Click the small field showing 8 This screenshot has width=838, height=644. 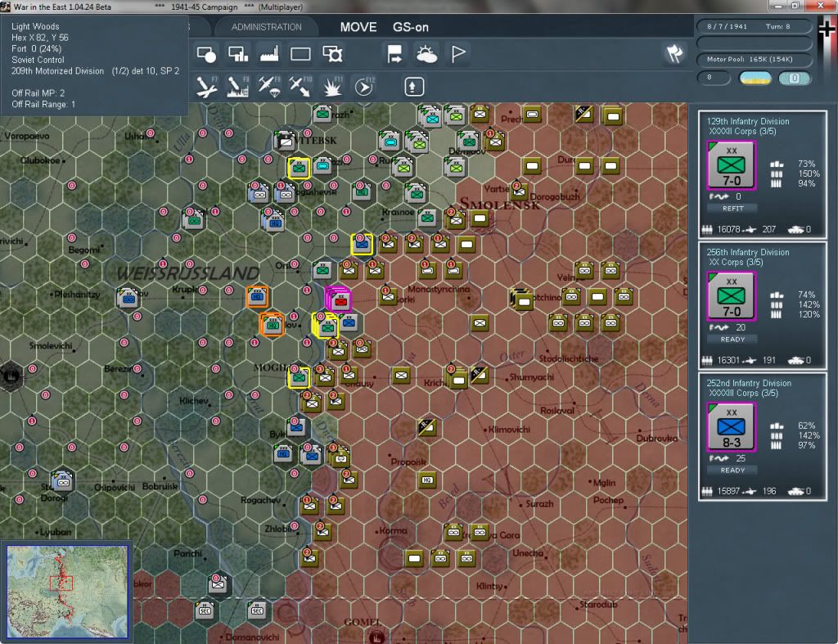click(x=714, y=78)
